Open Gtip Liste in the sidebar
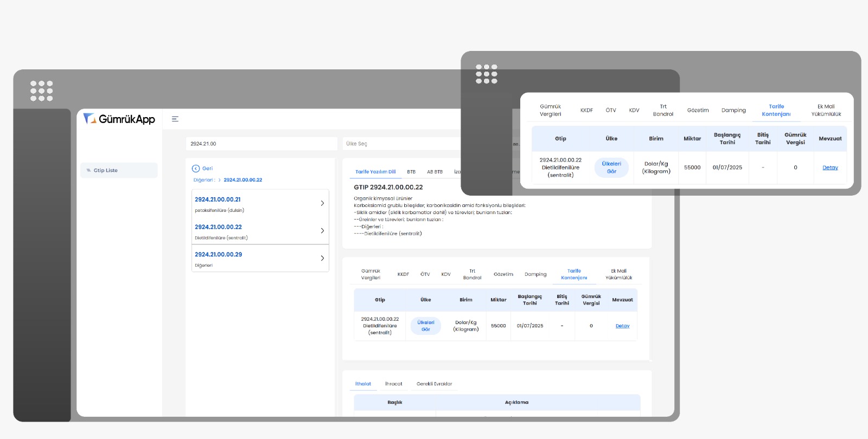 (105, 170)
